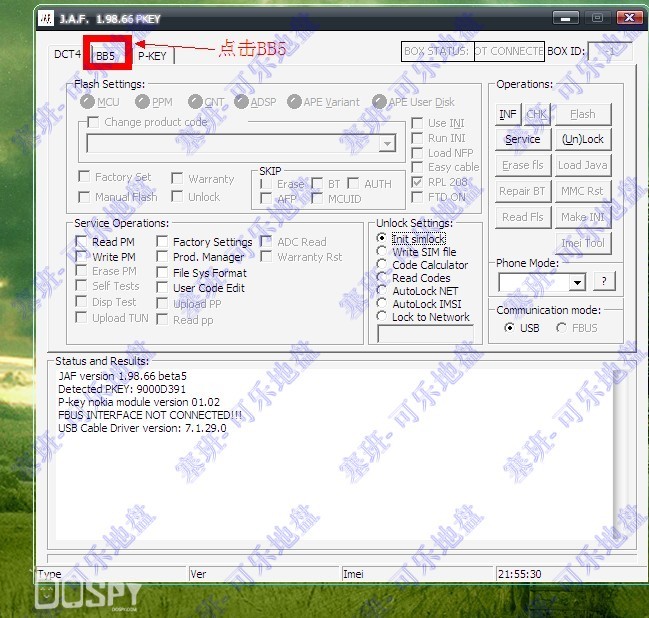Enable File Sys Format checkbox
Image resolution: width=649 pixels, height=618 pixels.
(162, 273)
